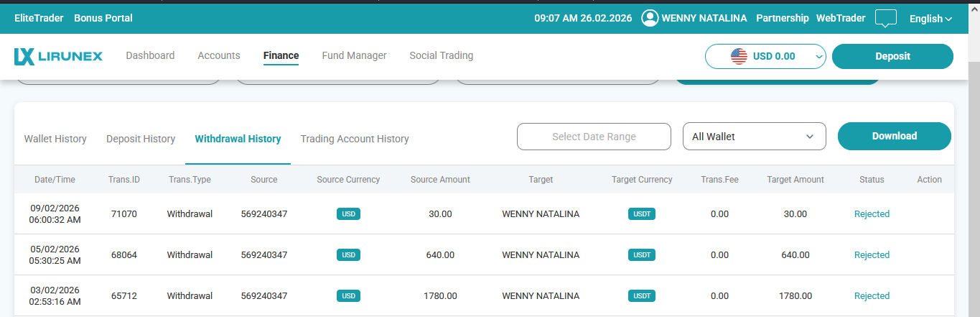Click Rejected status for transaction 65712
Image resolution: width=980 pixels, height=317 pixels.
coord(872,296)
